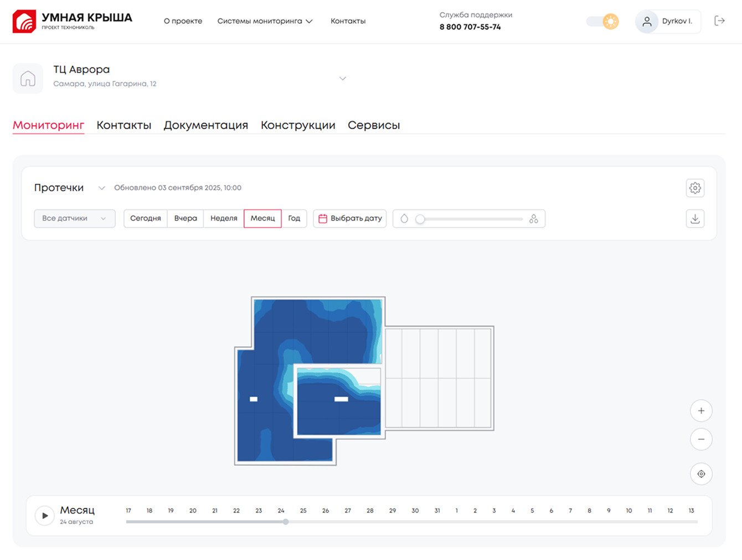Screen dimensions: 742x560
Task: Click the calendar icon in Выбрать дату
Action: coord(322,219)
